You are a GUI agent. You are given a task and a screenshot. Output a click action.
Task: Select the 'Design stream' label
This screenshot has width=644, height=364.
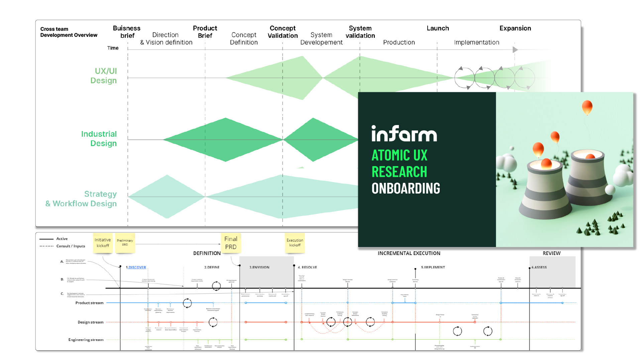click(x=91, y=323)
